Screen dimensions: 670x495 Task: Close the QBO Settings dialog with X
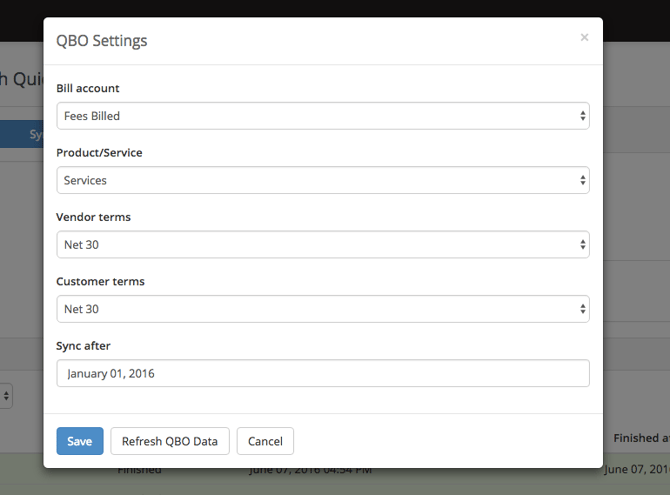584,38
